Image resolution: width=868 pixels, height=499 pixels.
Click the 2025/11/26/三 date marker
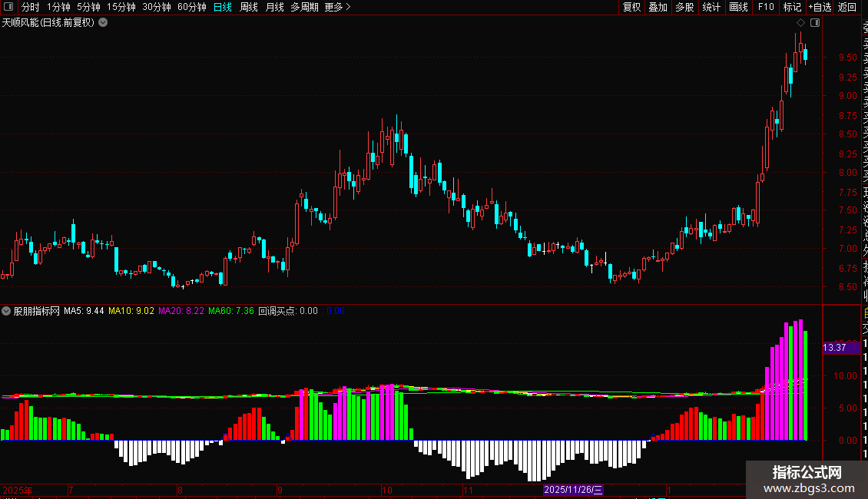coord(573,490)
